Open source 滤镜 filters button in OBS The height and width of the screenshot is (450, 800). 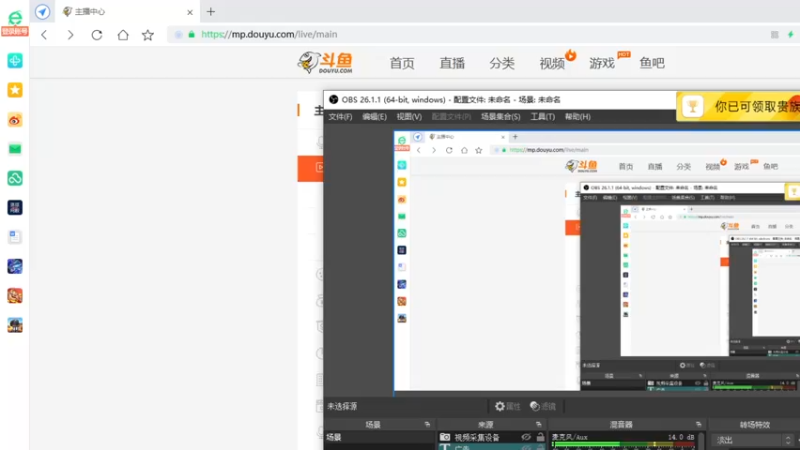[x=543, y=406]
